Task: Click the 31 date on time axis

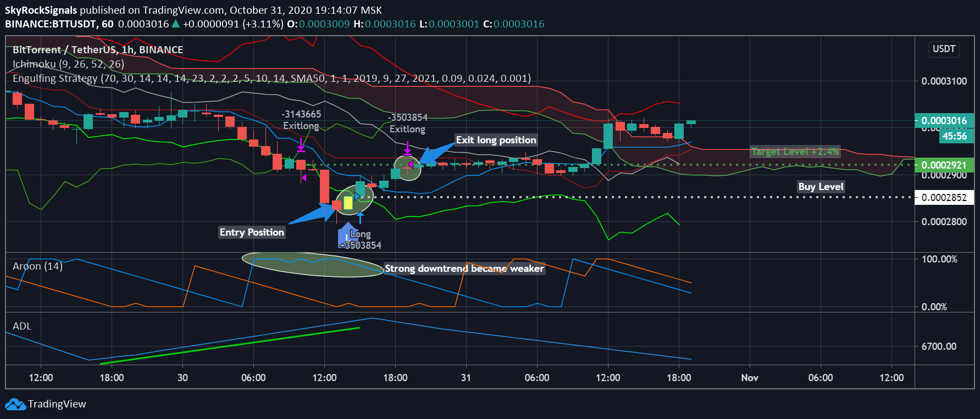Action: point(466,378)
